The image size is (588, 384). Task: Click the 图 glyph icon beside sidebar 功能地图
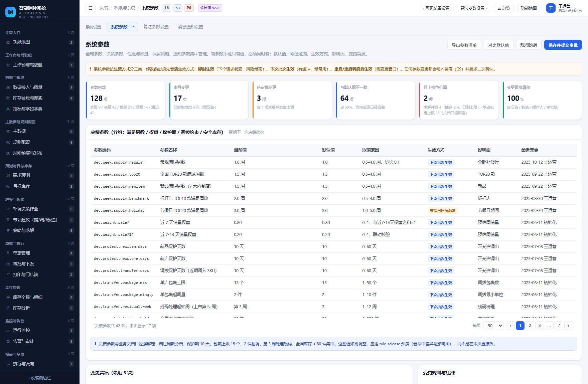tap(8, 42)
